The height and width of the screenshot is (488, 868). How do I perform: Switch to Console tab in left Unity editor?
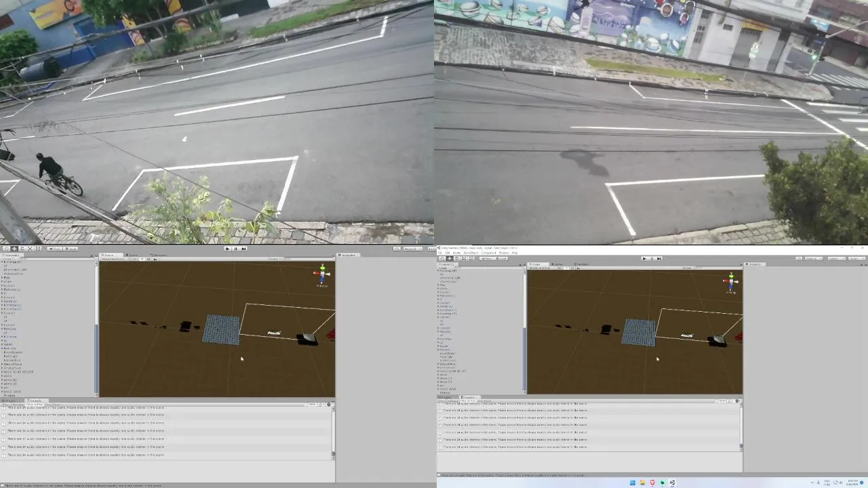pos(37,401)
